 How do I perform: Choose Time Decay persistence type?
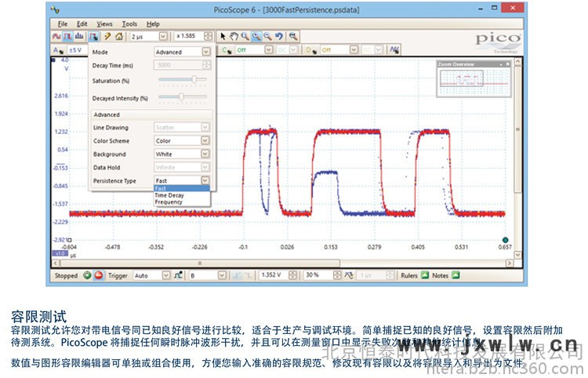coord(182,195)
